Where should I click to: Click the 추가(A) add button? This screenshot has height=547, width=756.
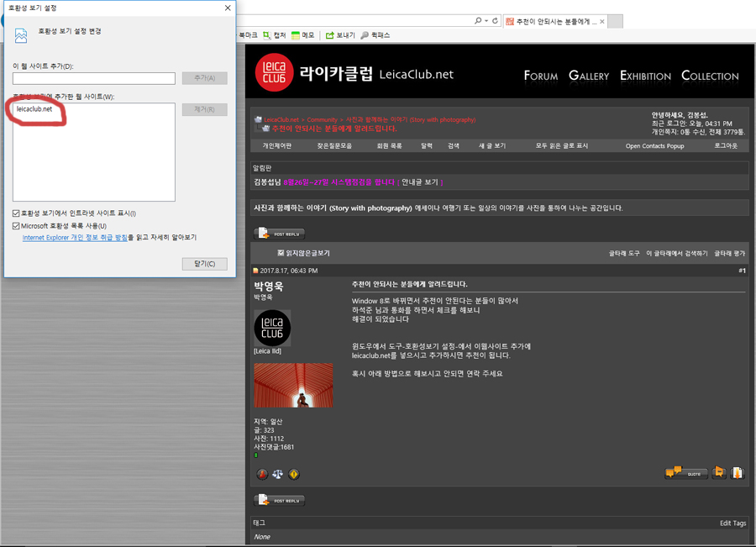[204, 78]
